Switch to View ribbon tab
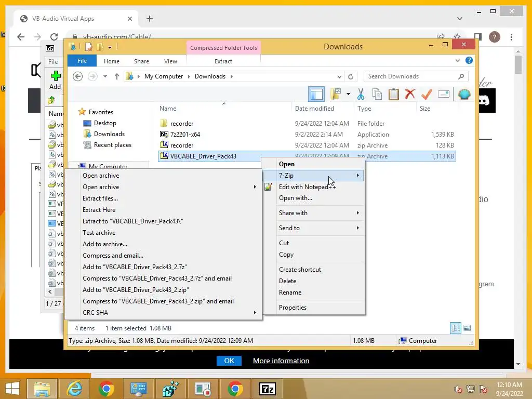The height and width of the screenshot is (399, 532). pyautogui.click(x=170, y=61)
